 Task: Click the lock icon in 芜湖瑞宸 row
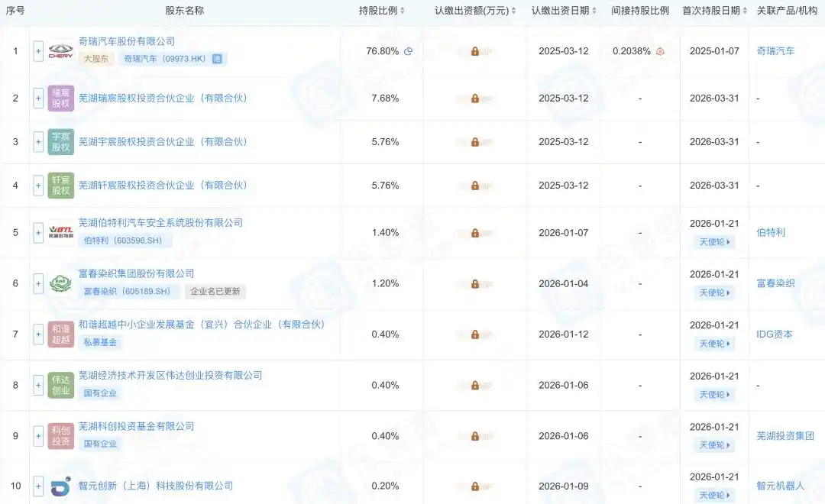pos(474,99)
